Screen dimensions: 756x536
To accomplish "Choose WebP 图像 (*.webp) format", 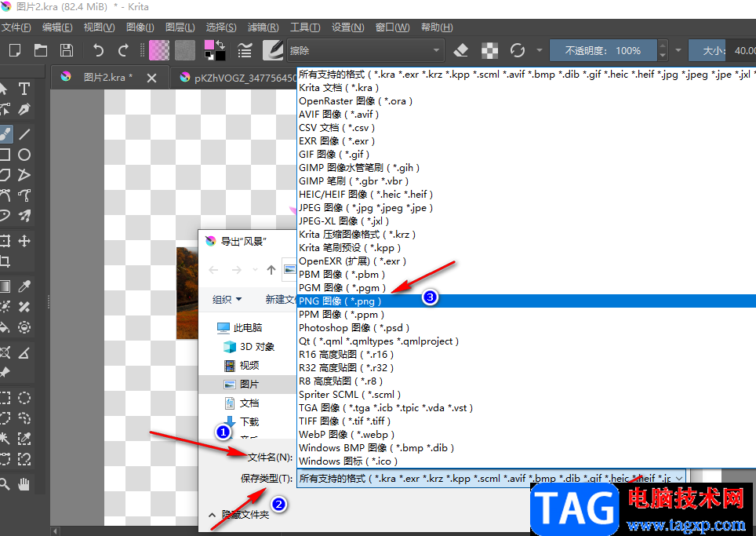I will click(x=526, y=435).
